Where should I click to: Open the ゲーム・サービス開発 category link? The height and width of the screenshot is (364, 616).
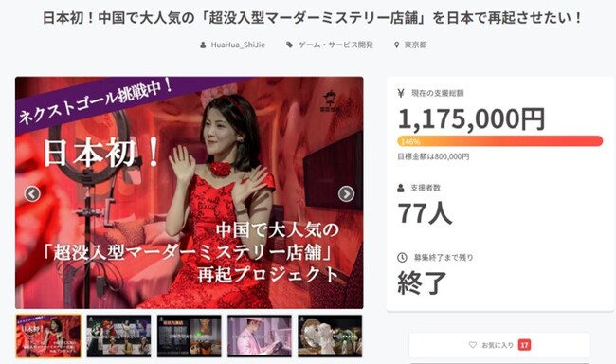335,45
